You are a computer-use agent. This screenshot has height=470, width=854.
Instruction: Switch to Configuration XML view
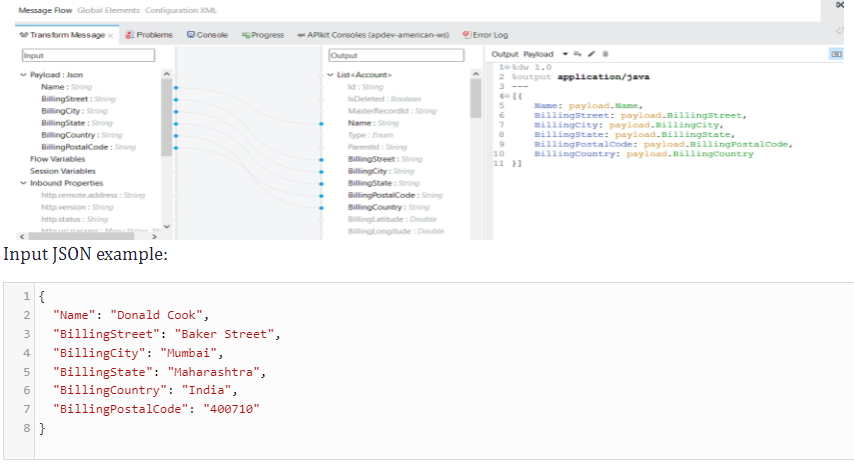coord(181,10)
